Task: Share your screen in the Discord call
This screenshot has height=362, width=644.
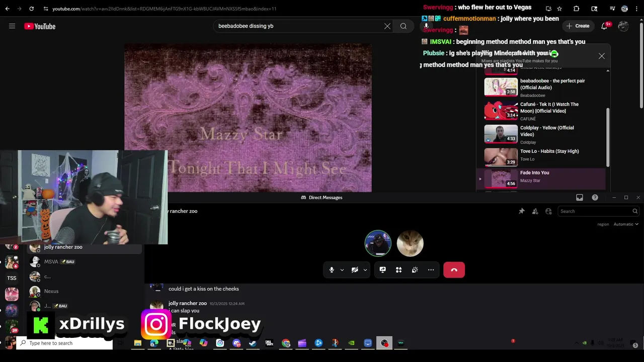Action: (382, 270)
